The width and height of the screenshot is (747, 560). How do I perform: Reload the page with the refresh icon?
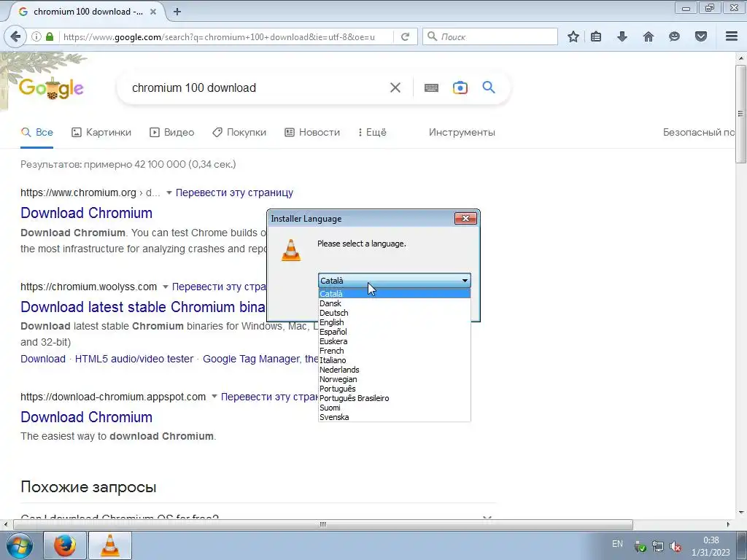(405, 36)
